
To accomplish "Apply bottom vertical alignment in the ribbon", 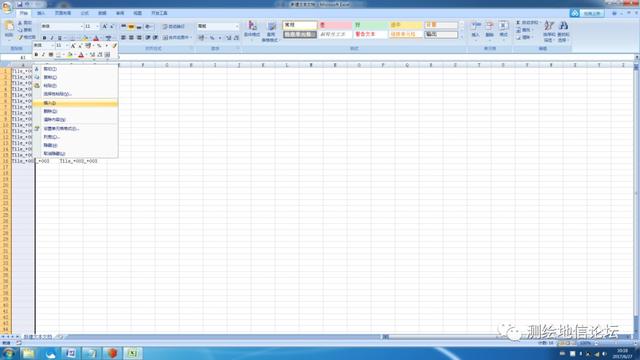I will [139, 26].
